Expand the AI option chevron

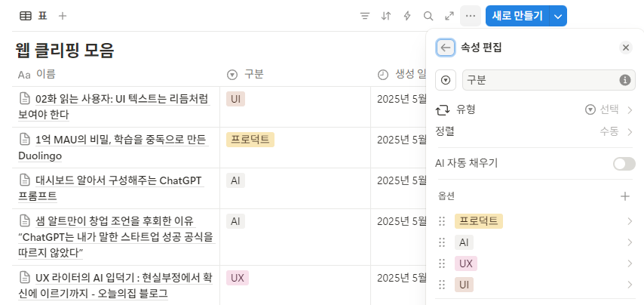630,242
